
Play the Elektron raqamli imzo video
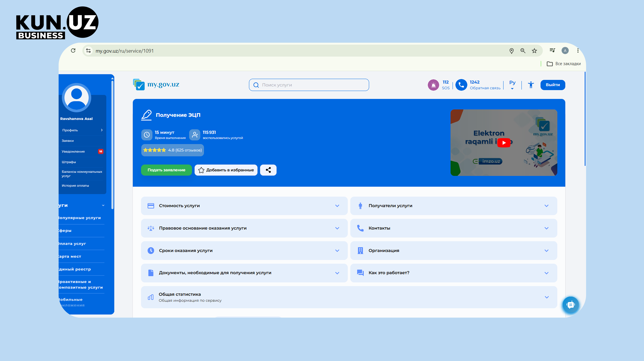coord(504,143)
